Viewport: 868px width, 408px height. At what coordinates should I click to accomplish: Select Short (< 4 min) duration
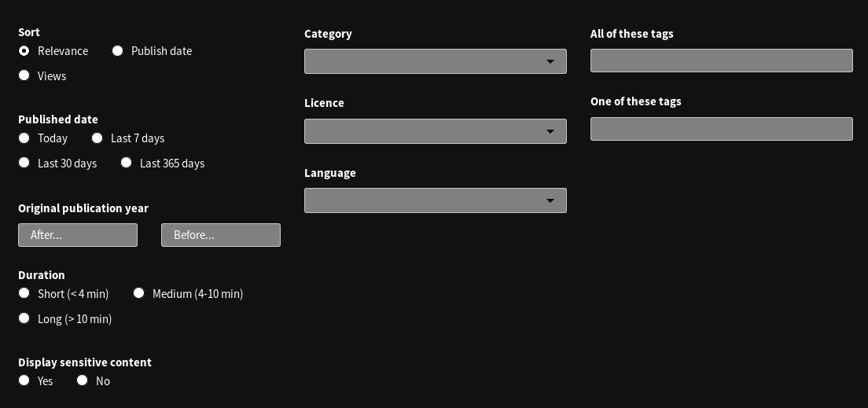point(24,293)
